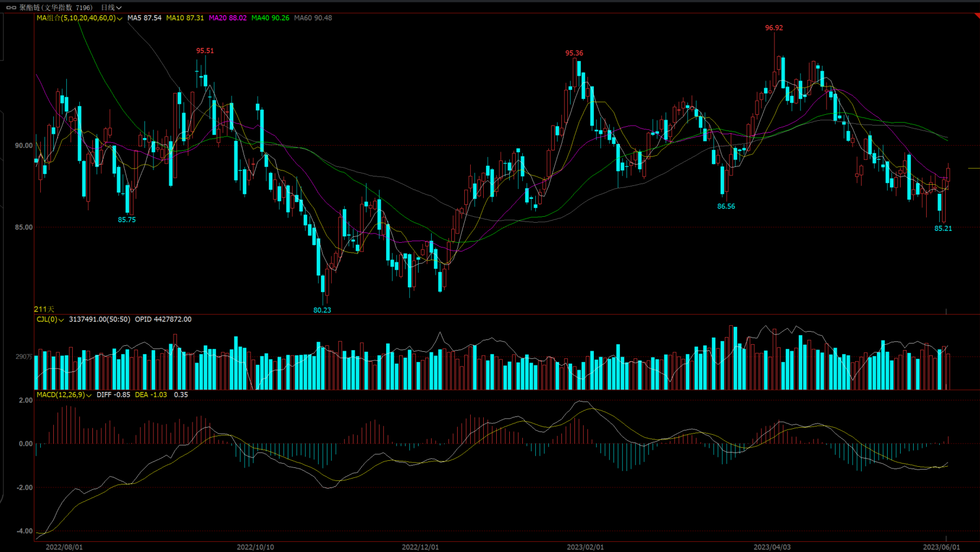980x552 pixels.
Task: Click the MA20 88.02 label
Action: 227,18
